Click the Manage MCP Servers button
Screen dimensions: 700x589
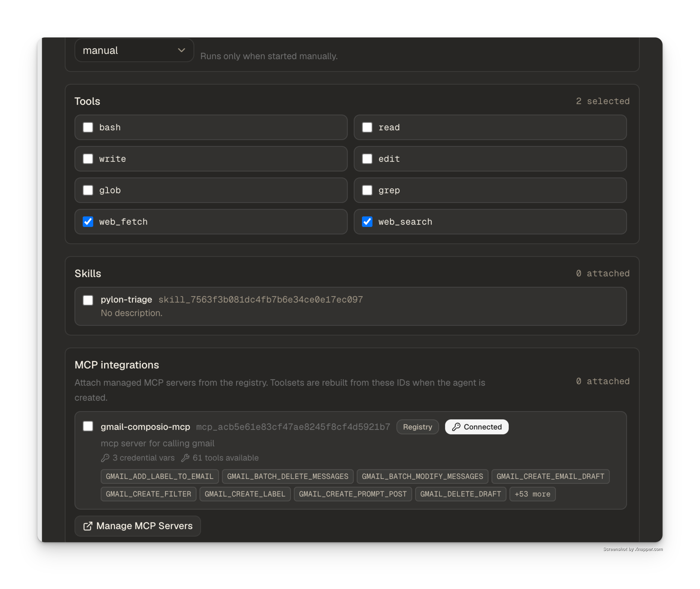pos(138,526)
